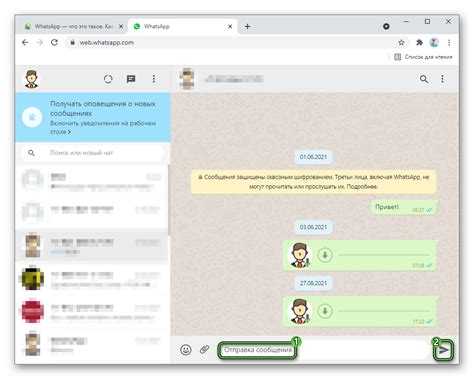474x379 pixels.
Task: Open the browser extensions puzzle icon
Action: tap(419, 43)
